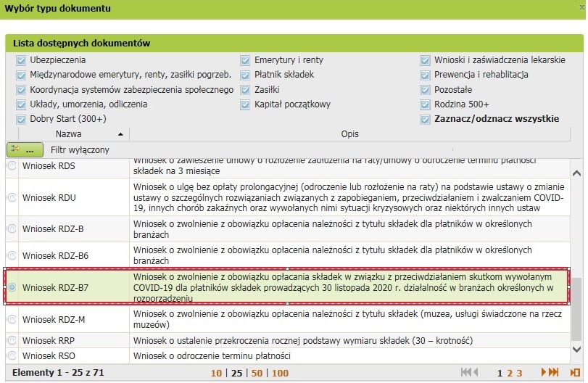
Task: Select the Wniosek RDU radio button
Action: tap(12, 197)
